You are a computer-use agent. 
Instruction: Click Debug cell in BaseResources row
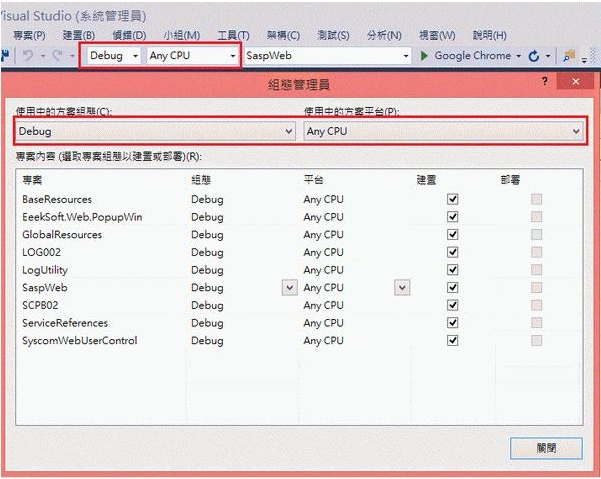(207, 200)
